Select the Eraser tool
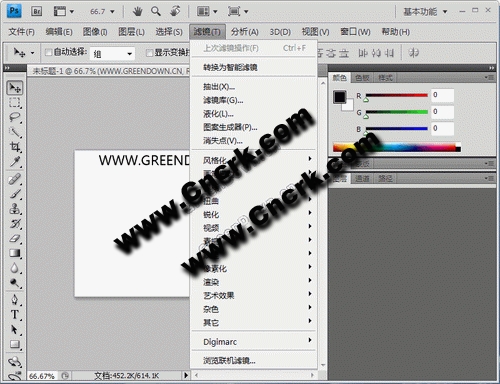 (x=15, y=238)
